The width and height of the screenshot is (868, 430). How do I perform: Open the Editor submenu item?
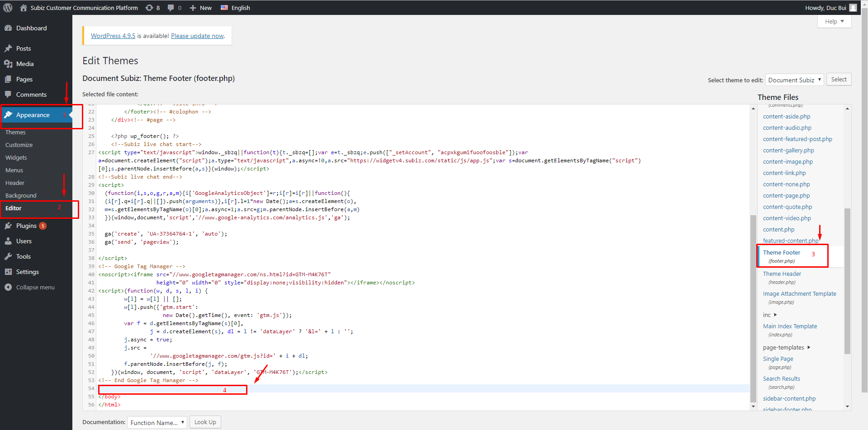click(x=14, y=208)
